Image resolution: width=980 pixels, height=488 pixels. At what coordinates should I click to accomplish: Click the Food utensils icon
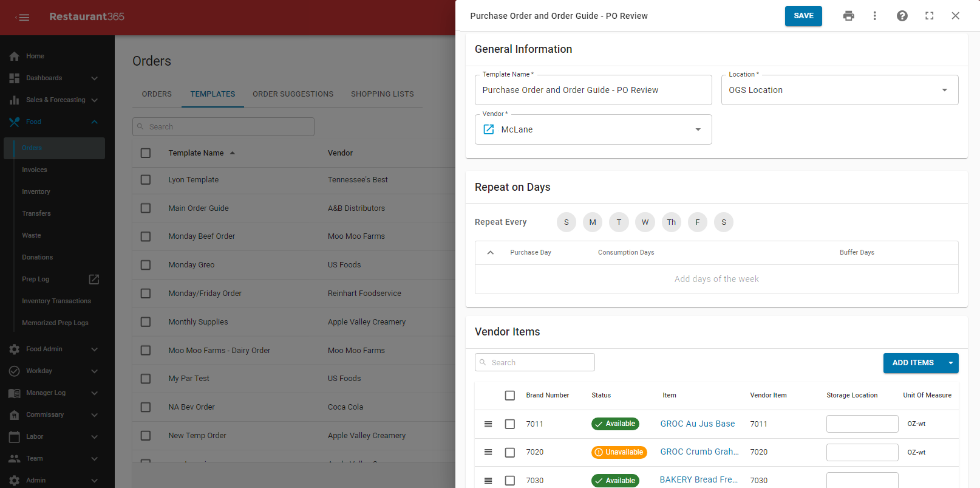[x=15, y=122]
